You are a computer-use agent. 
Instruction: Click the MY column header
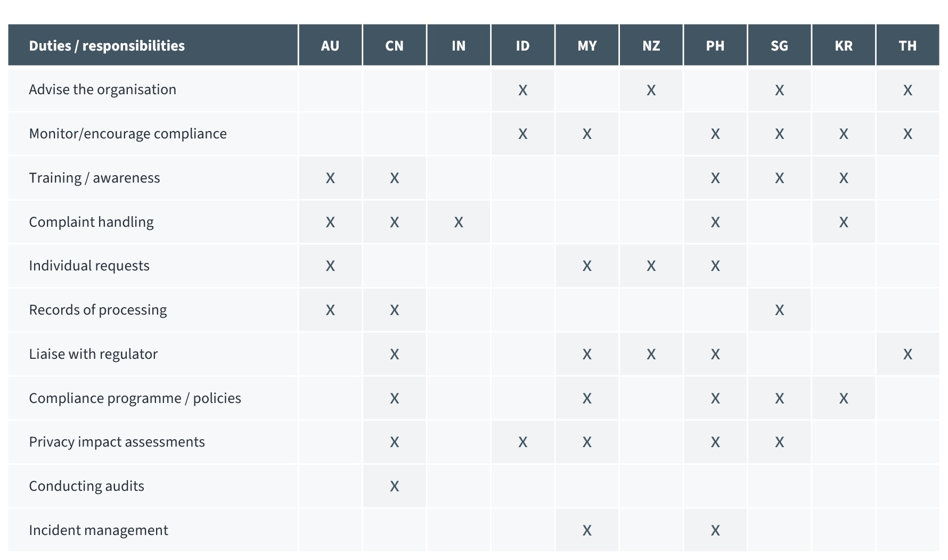point(587,46)
